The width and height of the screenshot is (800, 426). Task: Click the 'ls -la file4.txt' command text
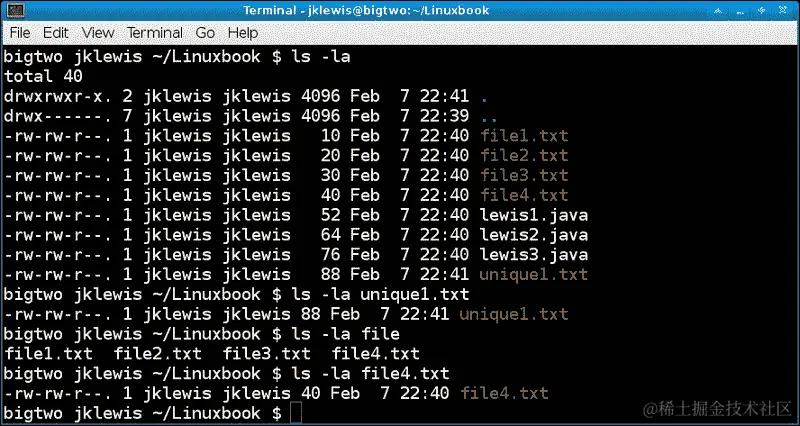pyautogui.click(x=370, y=374)
